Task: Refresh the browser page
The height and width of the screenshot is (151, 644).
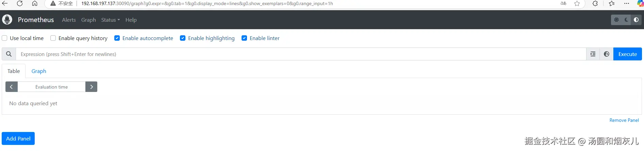Action: (20, 3)
